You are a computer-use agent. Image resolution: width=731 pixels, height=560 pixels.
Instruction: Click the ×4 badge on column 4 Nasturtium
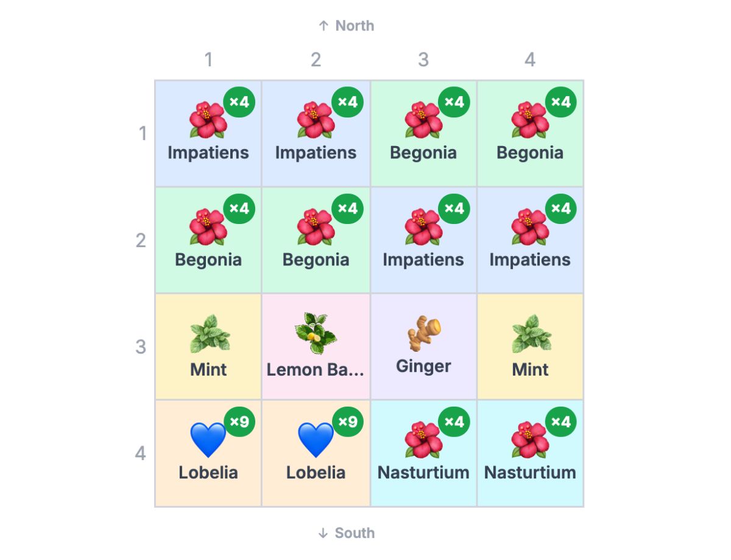tap(561, 422)
